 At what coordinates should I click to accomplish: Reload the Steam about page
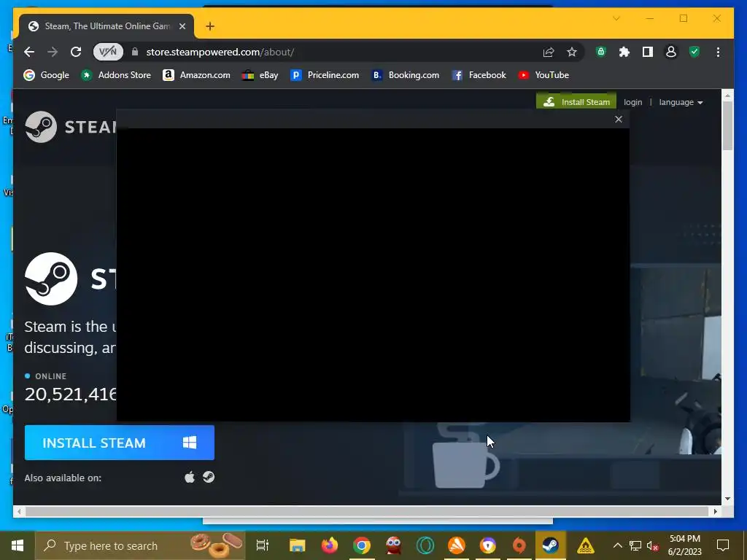(76, 52)
